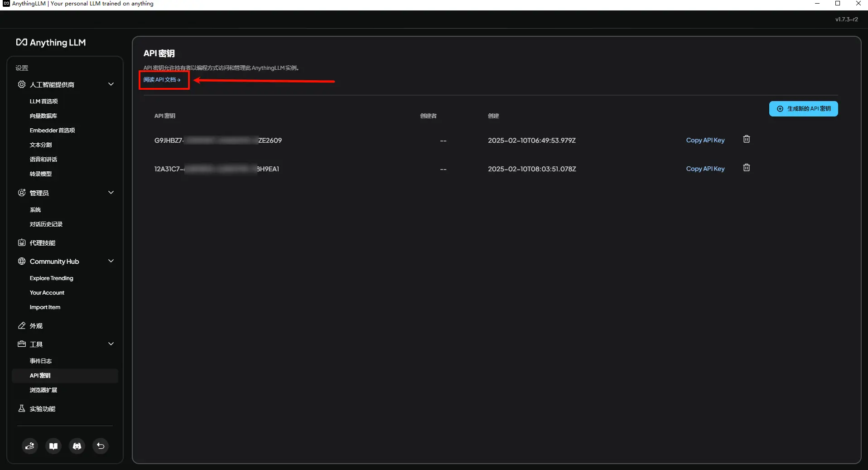Open the documentation book icon
Viewport: 868px width, 470px height.
(53, 446)
